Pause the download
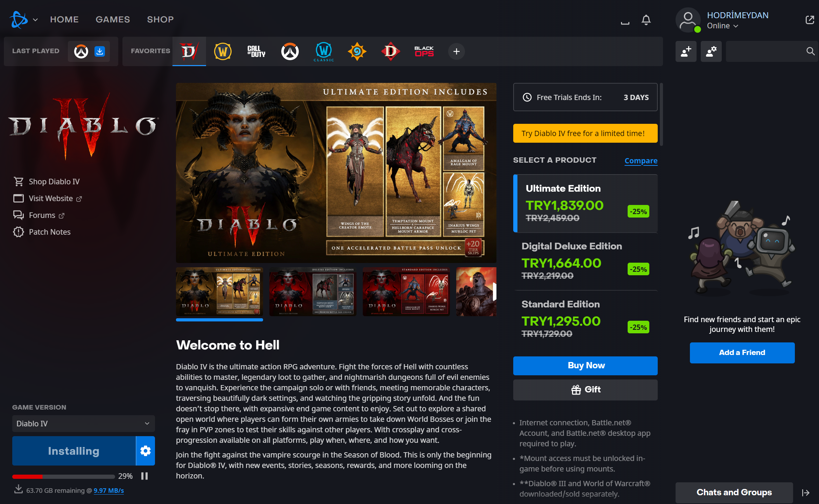Viewport: 819px width, 504px height. click(x=144, y=476)
